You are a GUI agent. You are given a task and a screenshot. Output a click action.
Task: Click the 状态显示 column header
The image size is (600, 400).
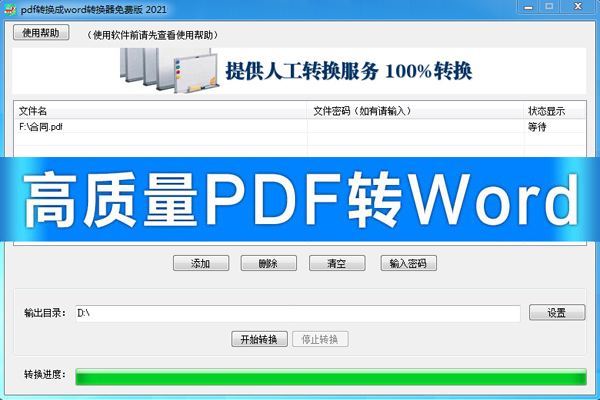[554, 111]
